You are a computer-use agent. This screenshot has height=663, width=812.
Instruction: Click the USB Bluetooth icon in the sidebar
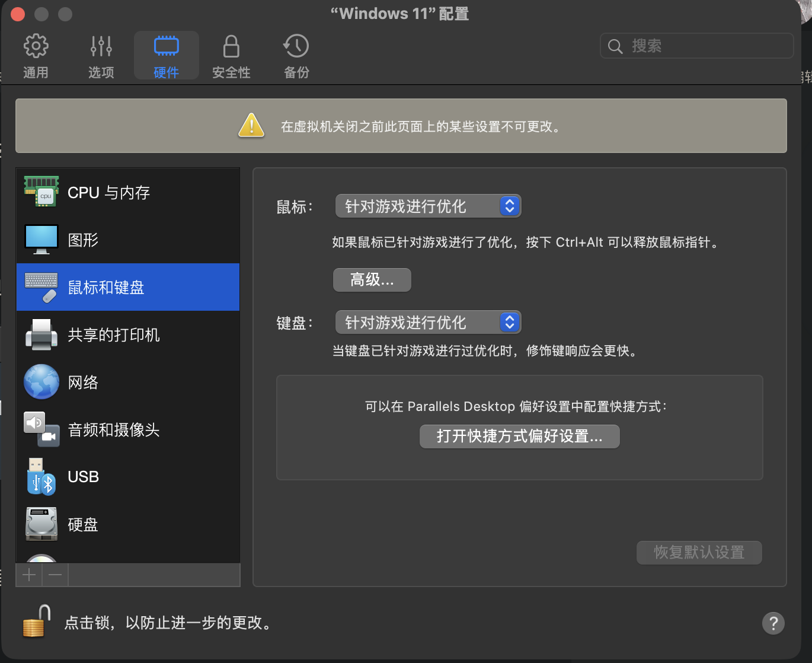(41, 477)
